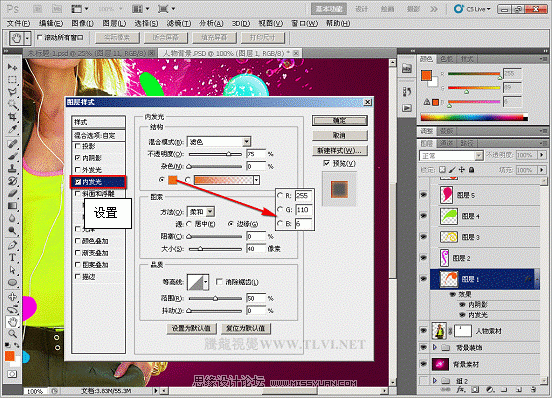Select the 居中 center source radio button
Screen dimensions: 552x398
point(189,224)
